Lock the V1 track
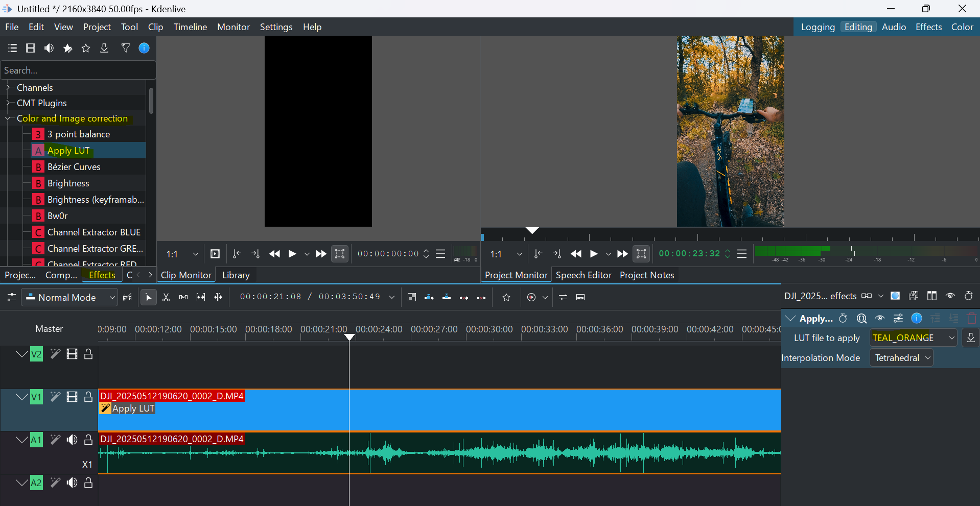 click(88, 397)
